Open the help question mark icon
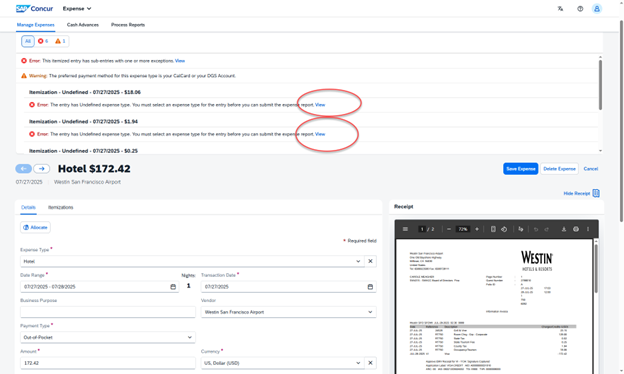Image resolution: width=624 pixels, height=374 pixels. pos(580,8)
